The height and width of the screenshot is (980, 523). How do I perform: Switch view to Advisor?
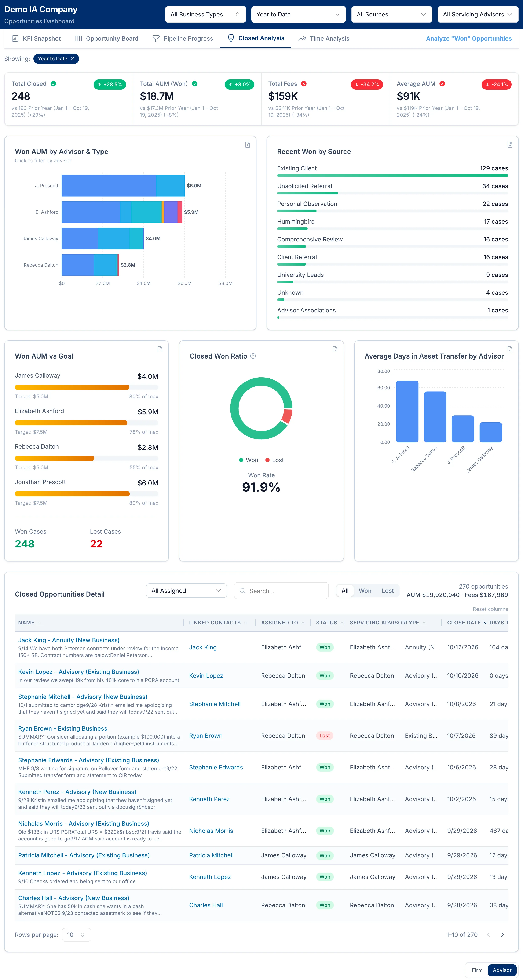click(502, 970)
